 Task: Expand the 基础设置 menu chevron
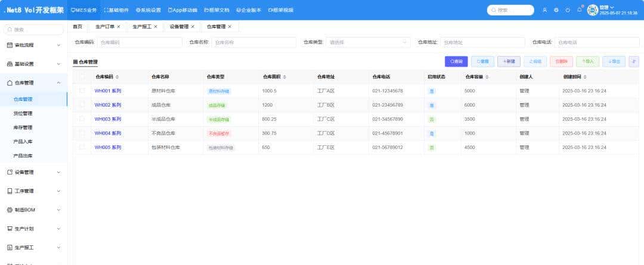[x=58, y=64]
